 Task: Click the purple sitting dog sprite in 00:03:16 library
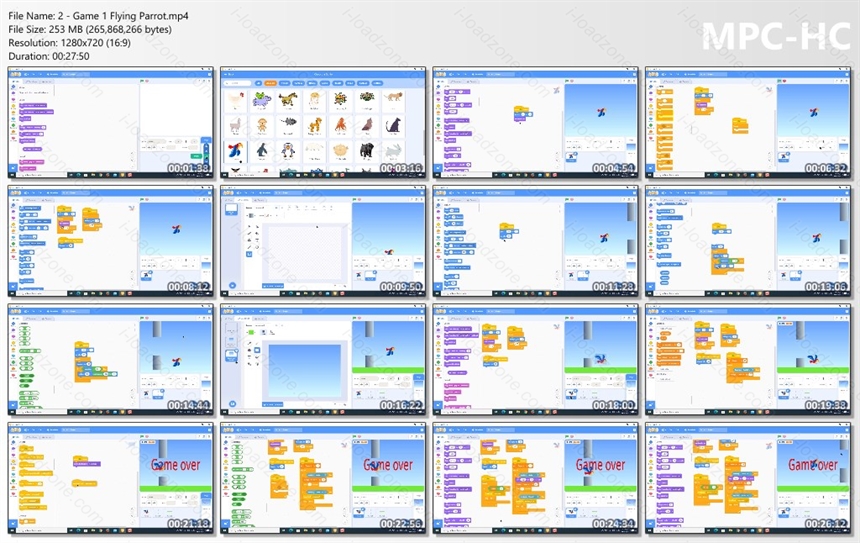(x=393, y=125)
